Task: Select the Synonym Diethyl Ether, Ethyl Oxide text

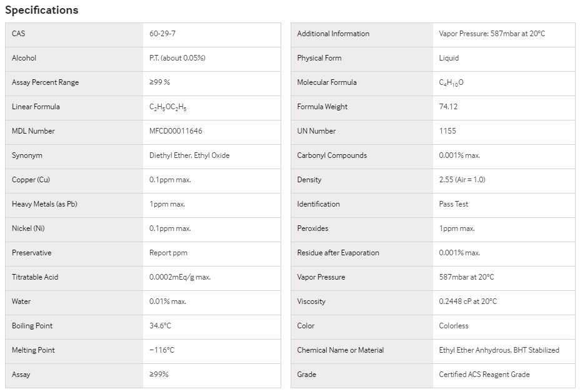Action: tap(189, 155)
